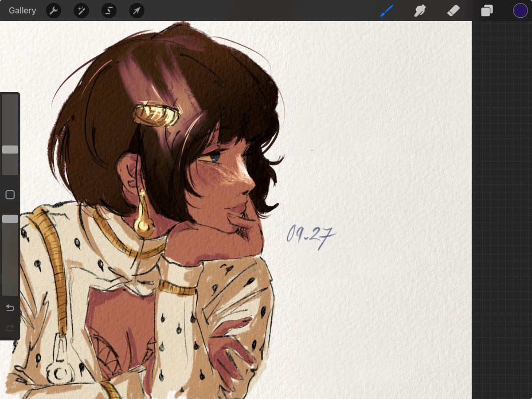The width and height of the screenshot is (532, 399).
Task: Undo the last stroke with arrow
Action: pyautogui.click(x=10, y=308)
